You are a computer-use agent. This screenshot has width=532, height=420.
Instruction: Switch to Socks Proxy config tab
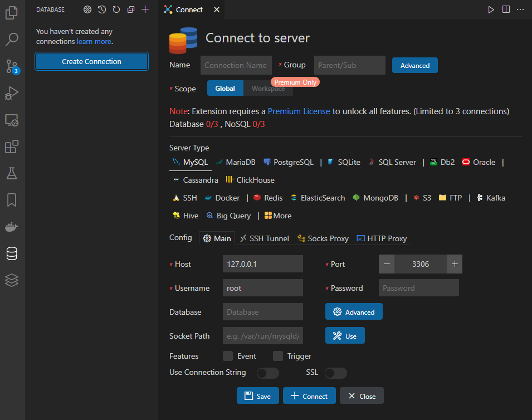click(x=323, y=238)
